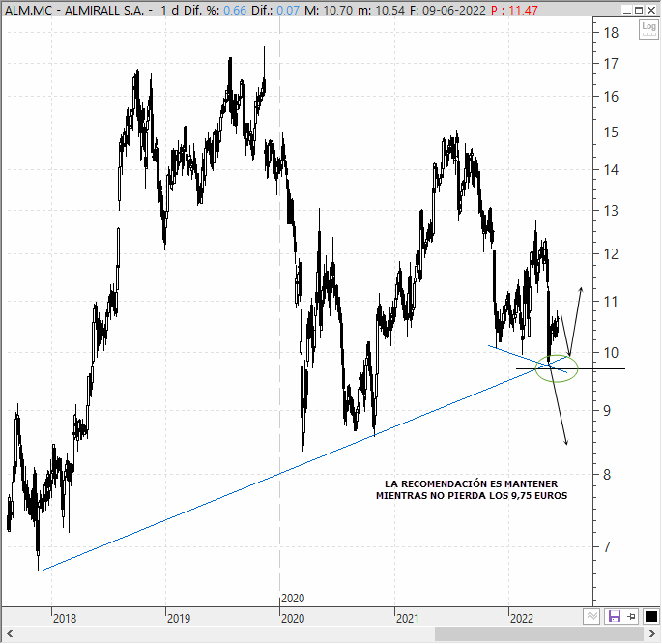Click the 2022 label on time axis

[522, 619]
